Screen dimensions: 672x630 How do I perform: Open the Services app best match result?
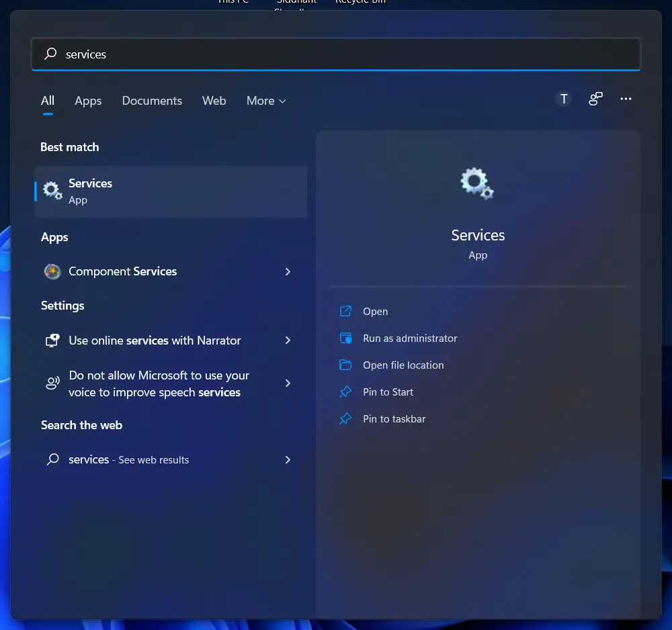[171, 191]
